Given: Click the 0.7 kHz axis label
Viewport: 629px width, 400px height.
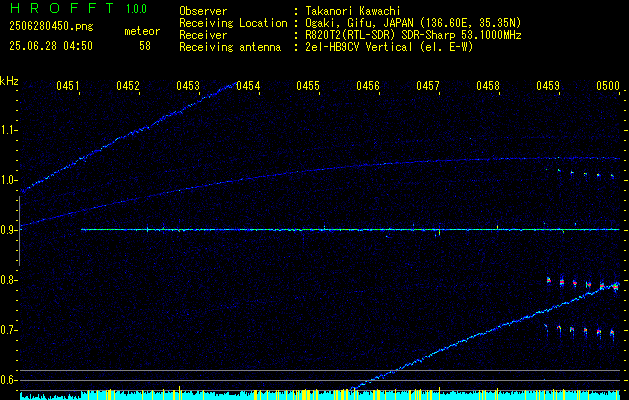Looking at the screenshot, I should click(x=8, y=330).
